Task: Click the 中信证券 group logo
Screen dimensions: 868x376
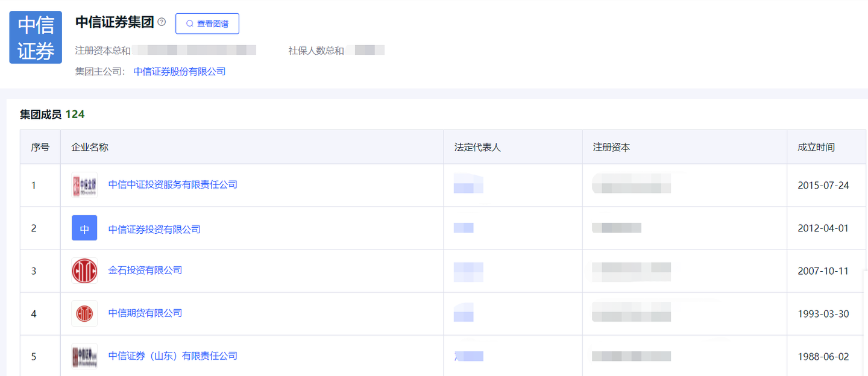Action: 36,37
